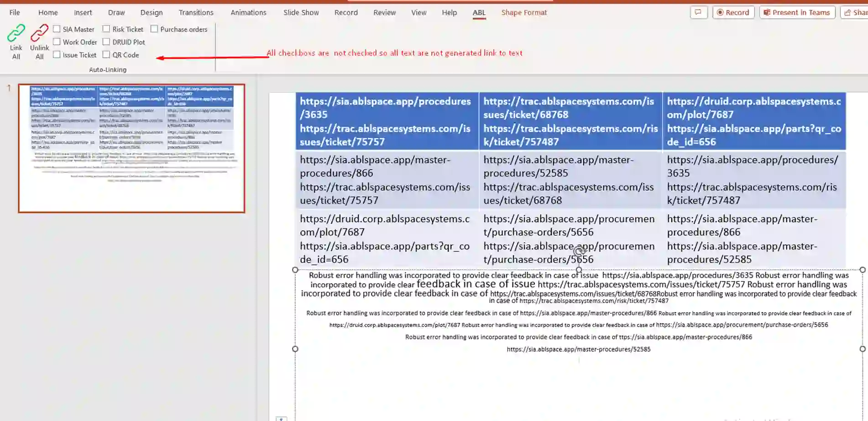Click the third-row cell with qr_code_id=656

(x=387, y=239)
